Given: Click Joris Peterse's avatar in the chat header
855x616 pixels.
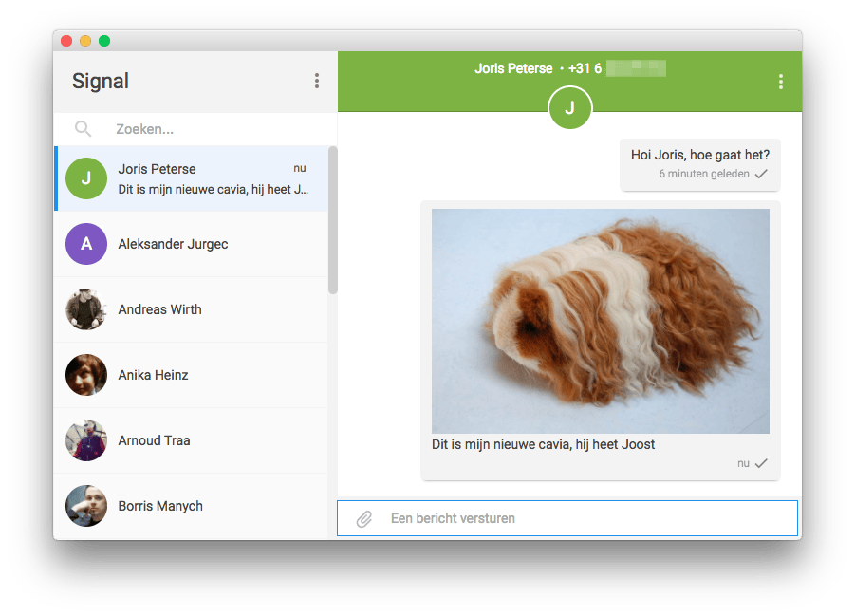Looking at the screenshot, I should pyautogui.click(x=569, y=107).
